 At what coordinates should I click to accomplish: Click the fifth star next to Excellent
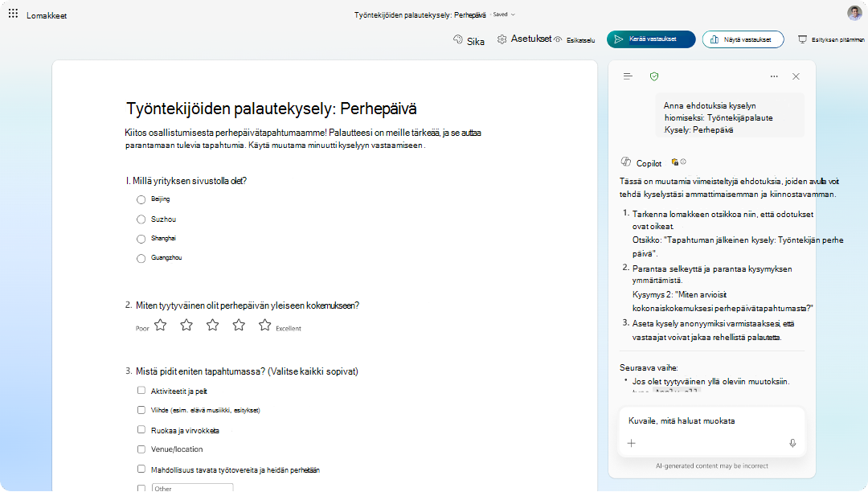[265, 325]
